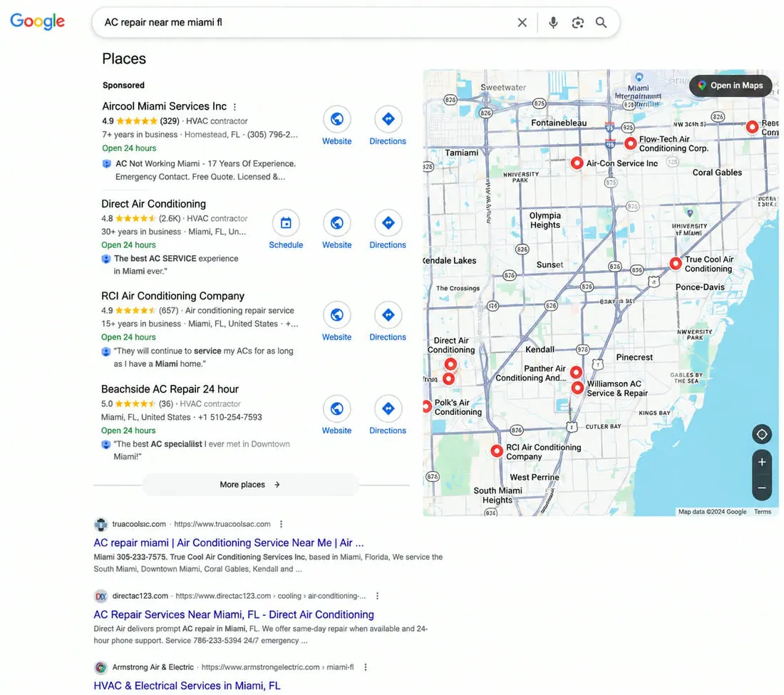The width and height of the screenshot is (784, 695).
Task: Select Panther Air Conditioning map pin
Action: coord(576,372)
